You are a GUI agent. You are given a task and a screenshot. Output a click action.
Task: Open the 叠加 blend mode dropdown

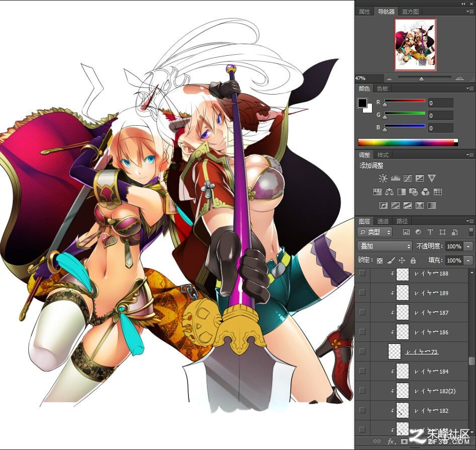pos(385,246)
